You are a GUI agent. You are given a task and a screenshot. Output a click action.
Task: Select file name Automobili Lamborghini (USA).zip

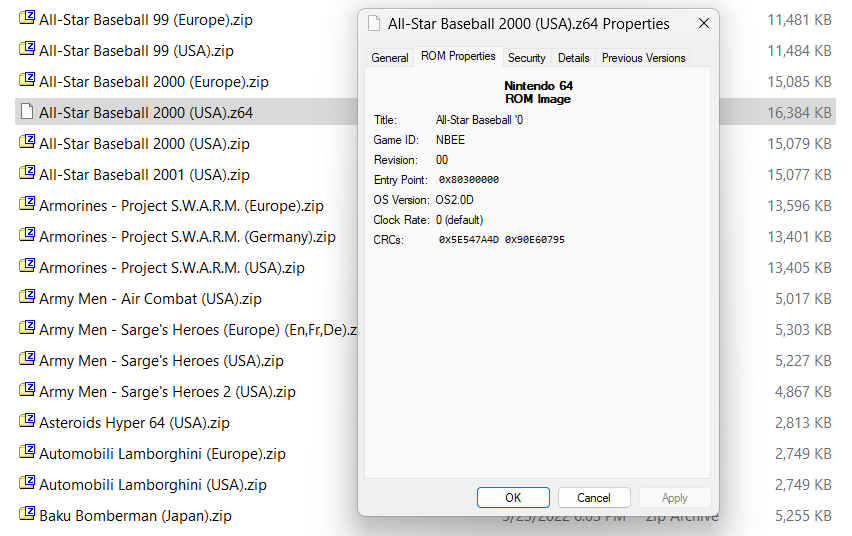[153, 484]
